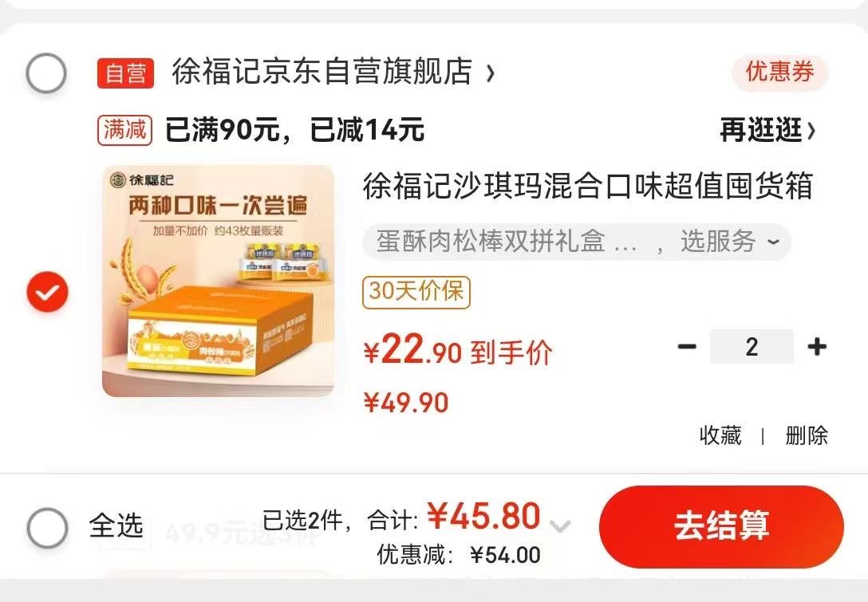
Task: Tap 再逛逛 to continue shopping
Action: coord(767,131)
